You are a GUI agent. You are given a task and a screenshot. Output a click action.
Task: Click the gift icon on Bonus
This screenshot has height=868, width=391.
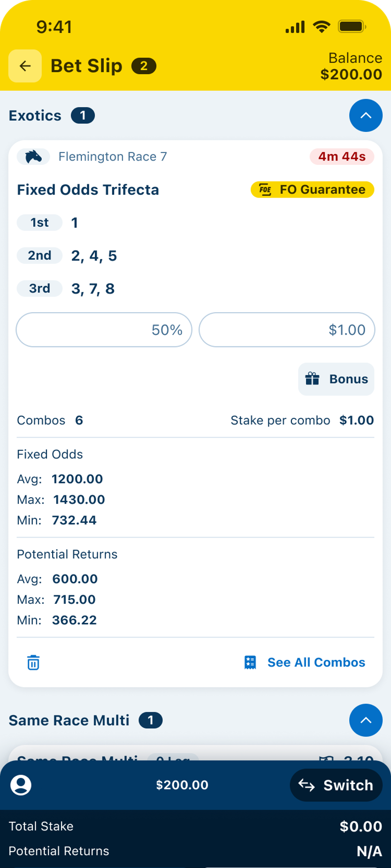pyautogui.click(x=313, y=379)
